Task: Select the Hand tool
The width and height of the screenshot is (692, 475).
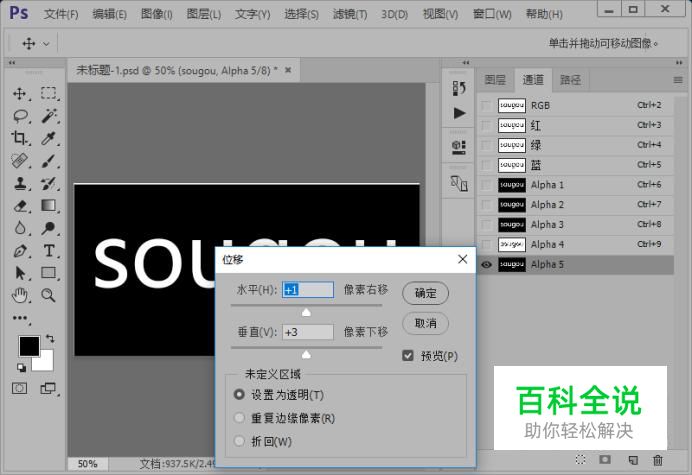Action: (x=20, y=295)
